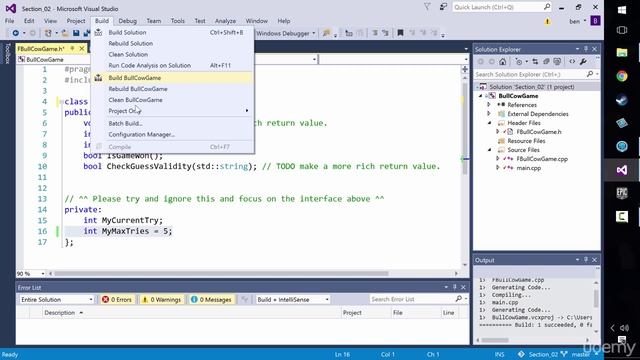Click the Quick Launch search field

498,7
